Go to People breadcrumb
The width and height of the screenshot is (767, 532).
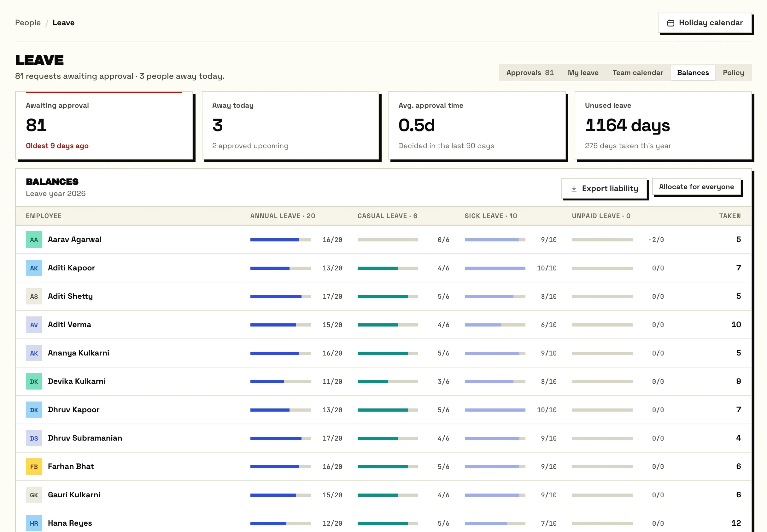28,23
